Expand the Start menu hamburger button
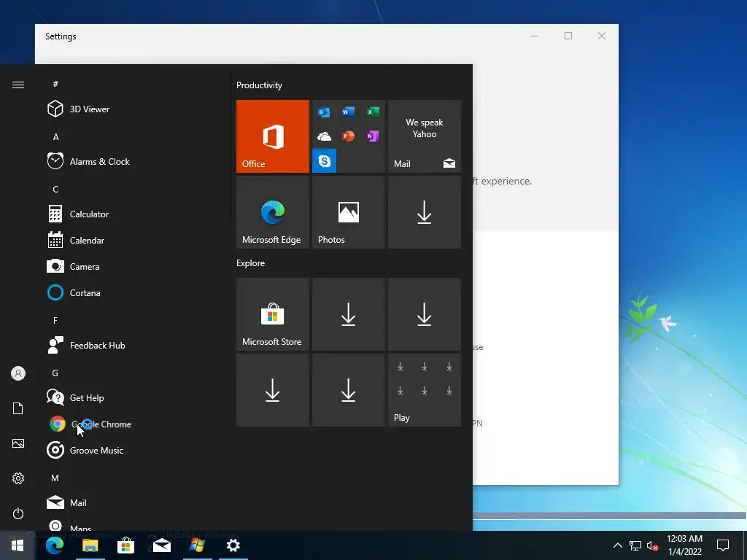Image resolution: width=747 pixels, height=560 pixels. pyautogui.click(x=18, y=85)
